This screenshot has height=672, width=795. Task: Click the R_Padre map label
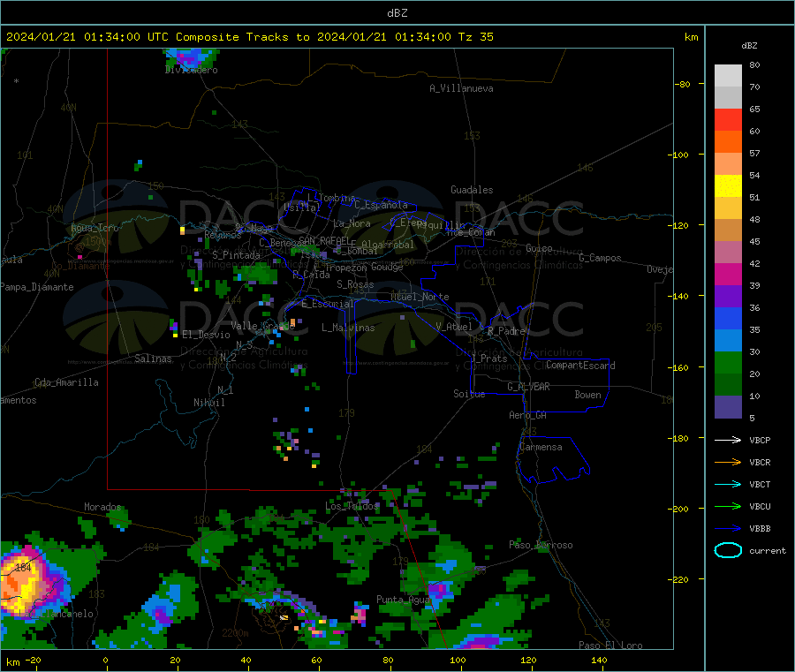(506, 331)
